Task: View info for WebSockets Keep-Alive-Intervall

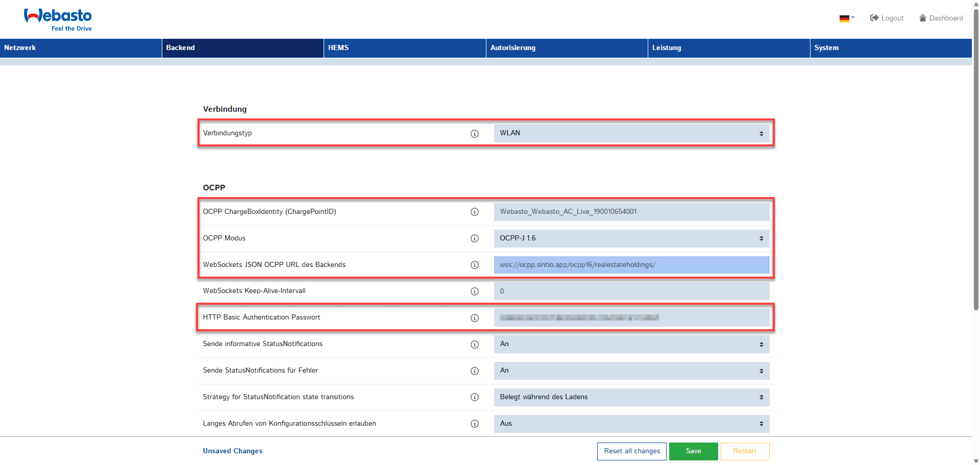Action: tap(475, 291)
